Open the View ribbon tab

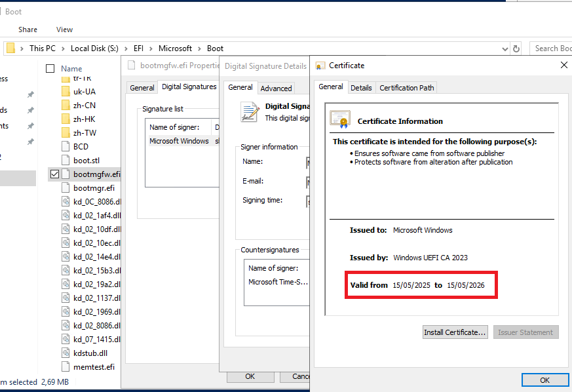(x=65, y=29)
